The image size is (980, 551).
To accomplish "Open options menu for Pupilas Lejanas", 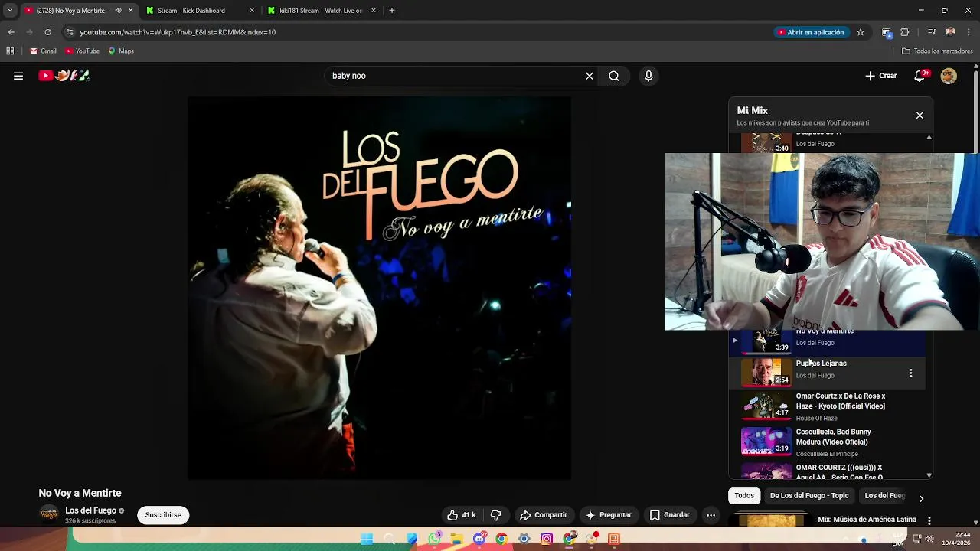I will 911,373.
